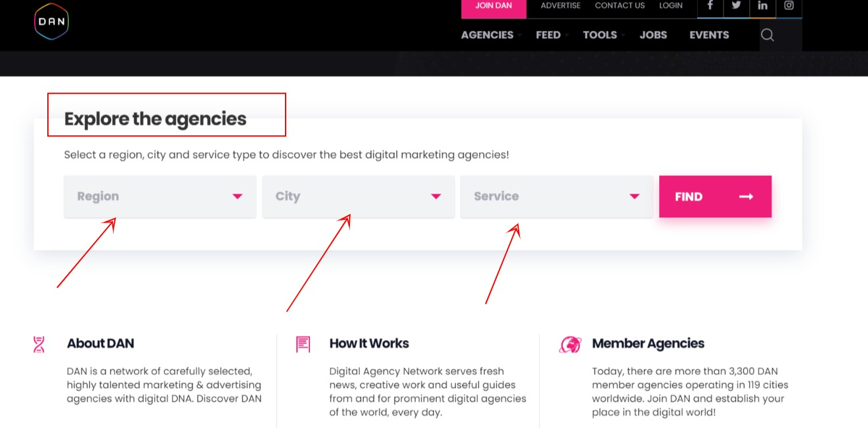Open the LOGIN link

(x=671, y=5)
